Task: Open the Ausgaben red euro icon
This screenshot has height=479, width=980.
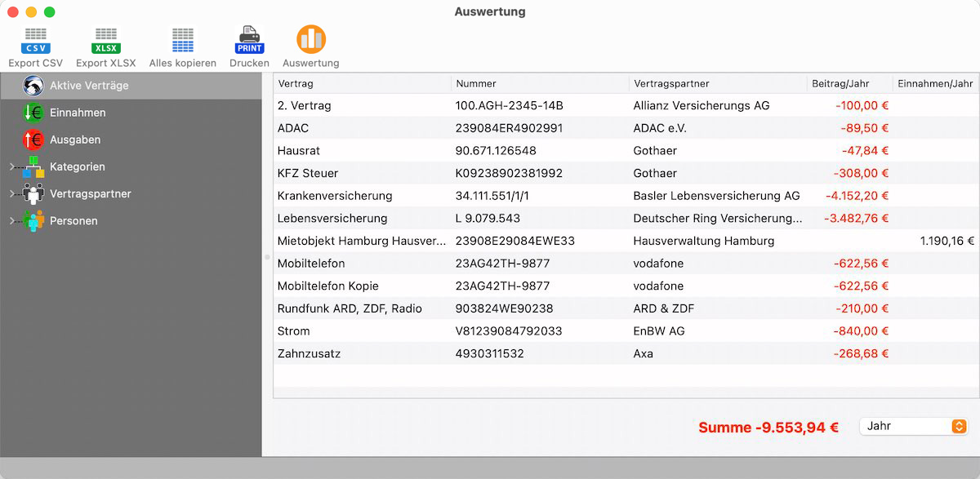Action: tap(33, 140)
